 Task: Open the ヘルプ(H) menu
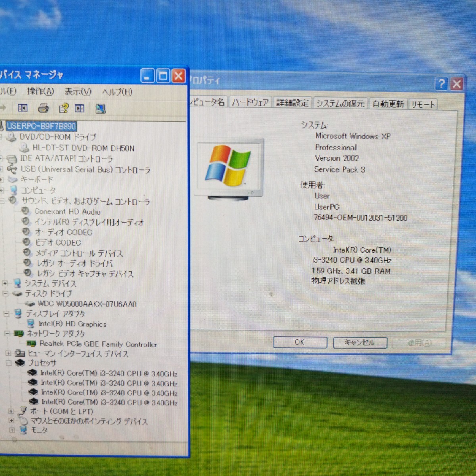pyautogui.click(x=117, y=92)
